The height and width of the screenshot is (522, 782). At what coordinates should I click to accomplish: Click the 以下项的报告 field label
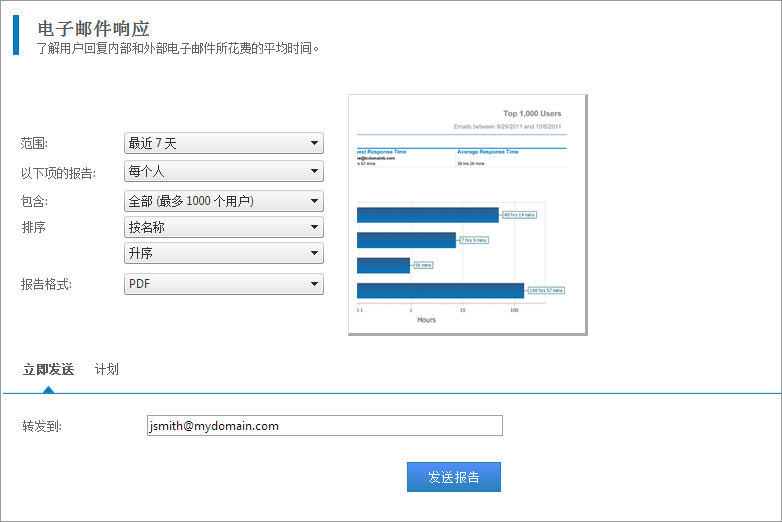pos(58,173)
